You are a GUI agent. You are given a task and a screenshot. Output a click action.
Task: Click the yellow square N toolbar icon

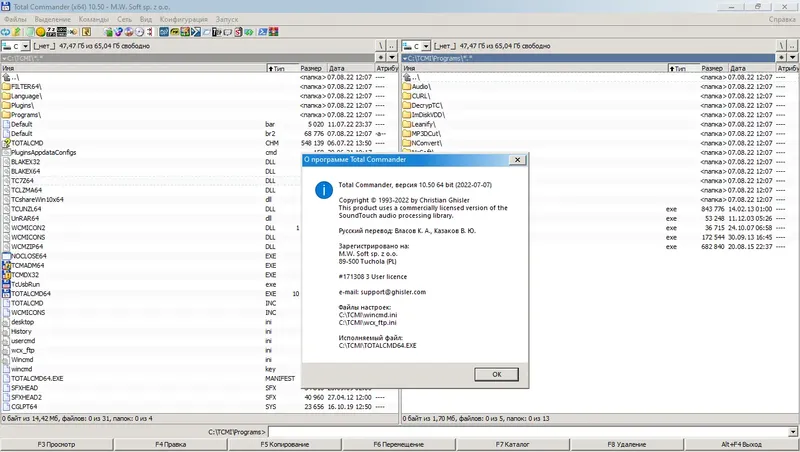pos(86,32)
